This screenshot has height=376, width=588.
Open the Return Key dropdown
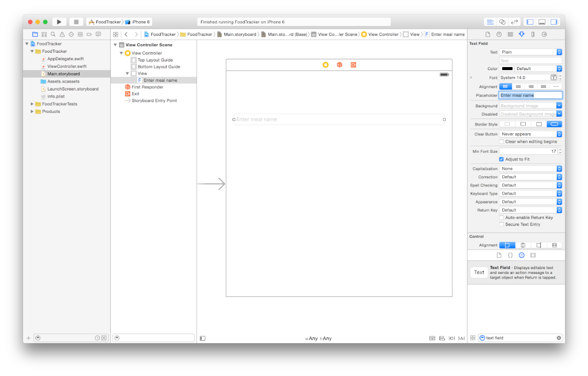pyautogui.click(x=530, y=210)
